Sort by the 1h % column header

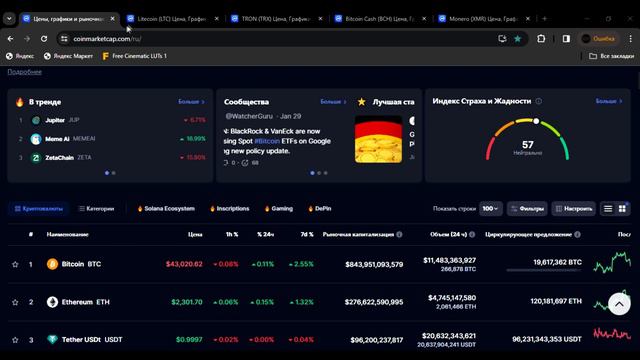click(232, 234)
